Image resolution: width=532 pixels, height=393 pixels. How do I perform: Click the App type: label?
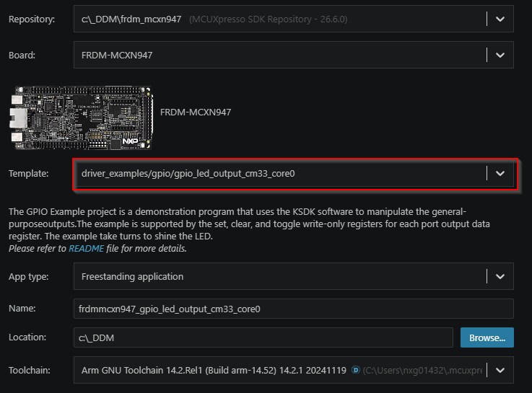click(x=28, y=277)
